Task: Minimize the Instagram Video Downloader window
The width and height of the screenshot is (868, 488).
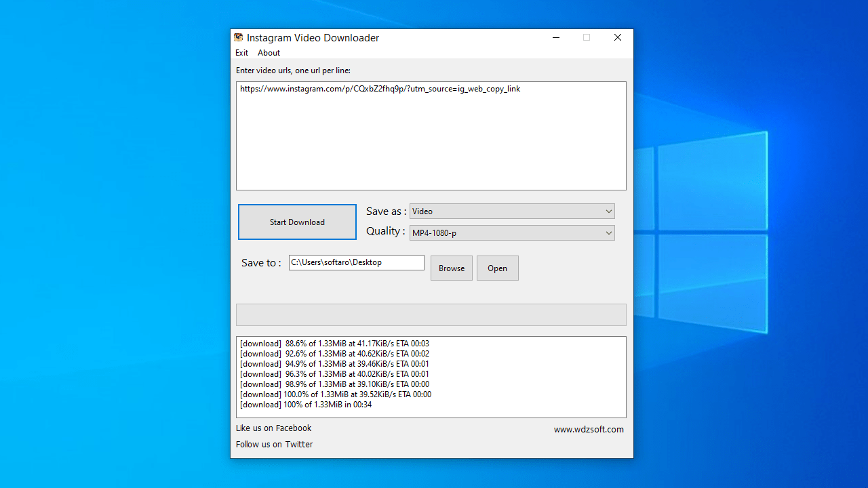Action: [556, 38]
